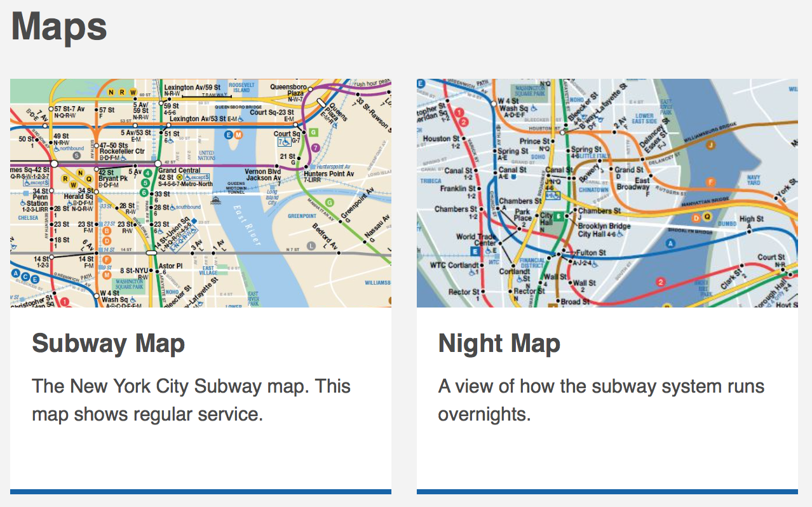This screenshot has width=812, height=507.
Task: Click the gray L line bullet near Bedford Av
Action: point(311,245)
